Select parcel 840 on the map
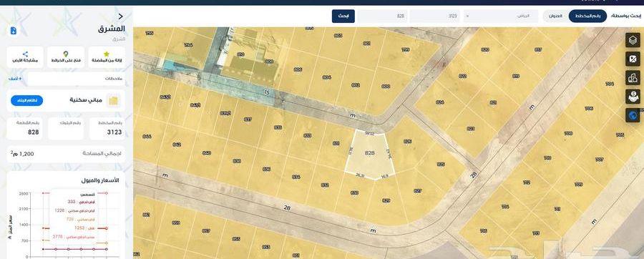The height and width of the screenshot is (259, 644). pos(207,152)
